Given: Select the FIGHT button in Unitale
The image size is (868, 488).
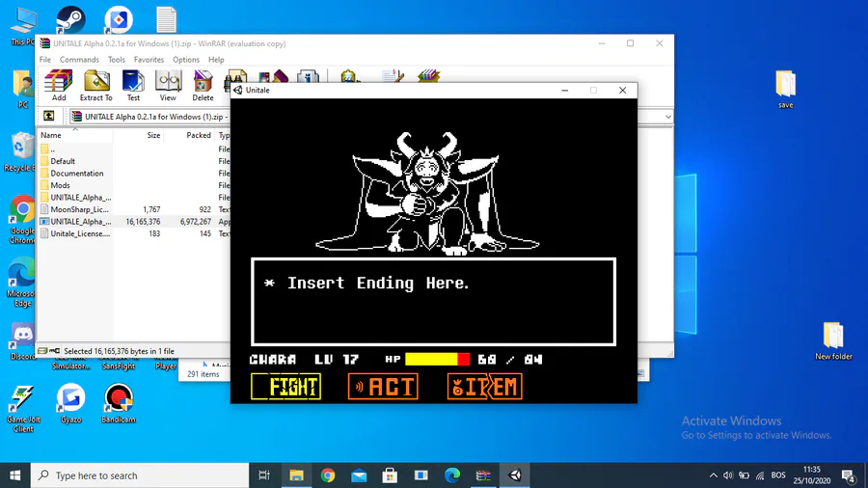Looking at the screenshot, I should click(286, 386).
